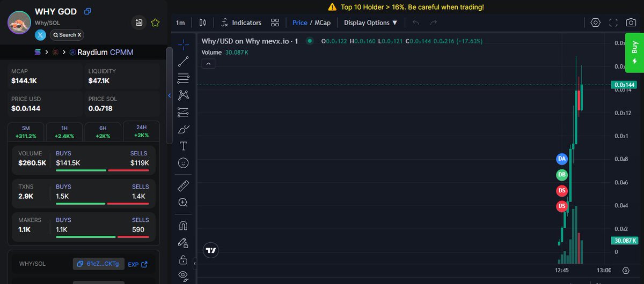Select the 6H timeframe tab
This screenshot has width=644, height=284.
coord(103,132)
